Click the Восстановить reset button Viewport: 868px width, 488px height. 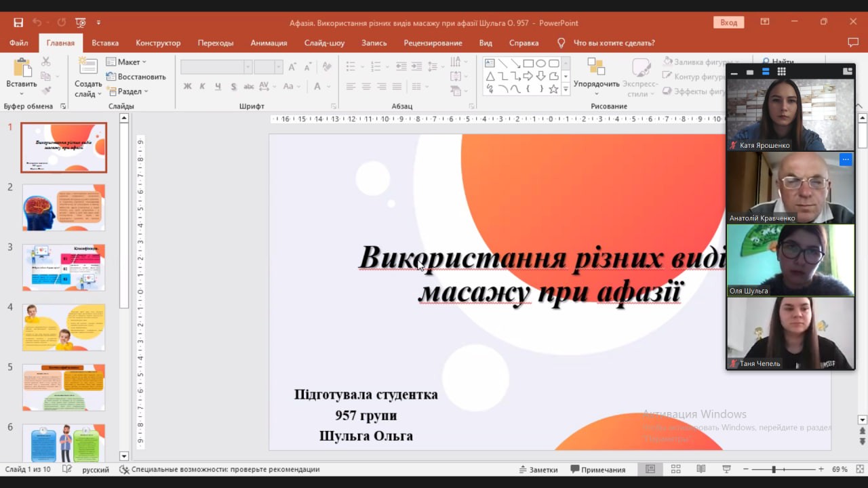(x=136, y=77)
